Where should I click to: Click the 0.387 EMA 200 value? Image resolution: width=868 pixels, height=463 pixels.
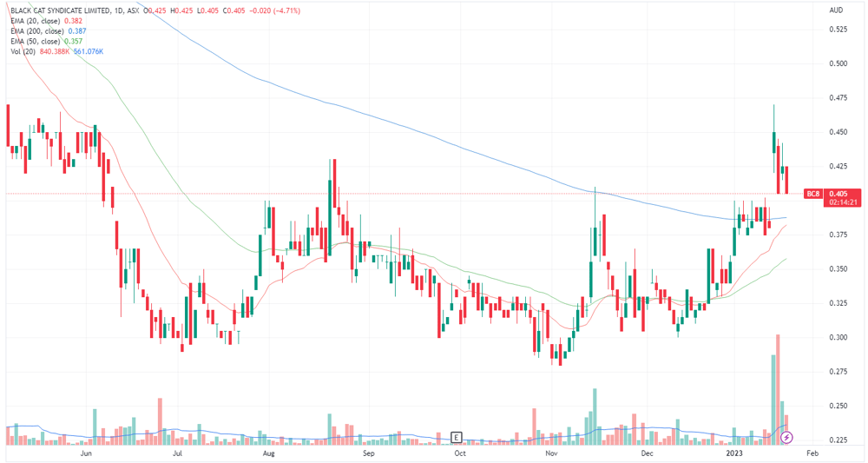[x=77, y=31]
